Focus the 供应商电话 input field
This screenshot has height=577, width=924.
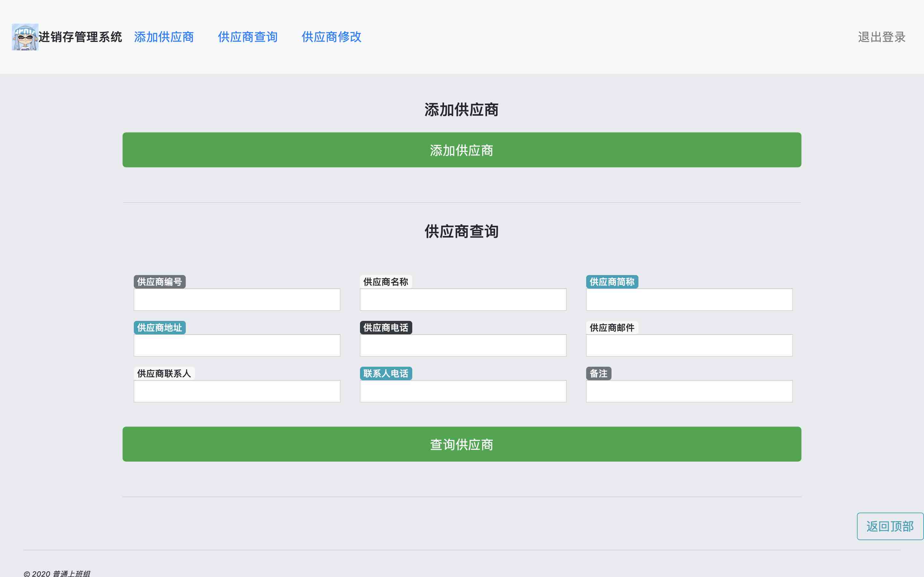tap(463, 345)
